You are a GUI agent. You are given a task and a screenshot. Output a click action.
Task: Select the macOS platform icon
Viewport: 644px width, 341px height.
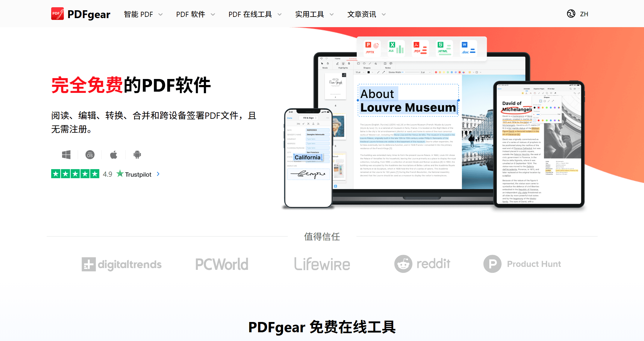coord(90,155)
